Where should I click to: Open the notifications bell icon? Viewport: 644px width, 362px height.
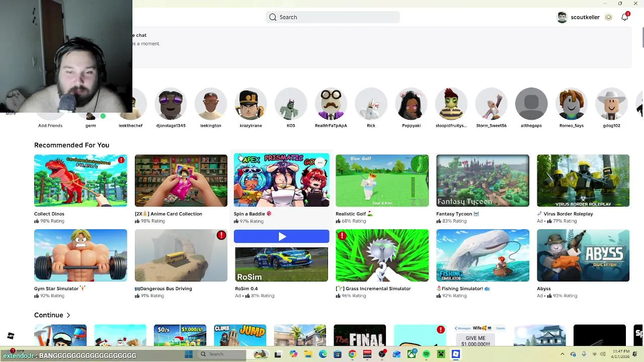624,17
